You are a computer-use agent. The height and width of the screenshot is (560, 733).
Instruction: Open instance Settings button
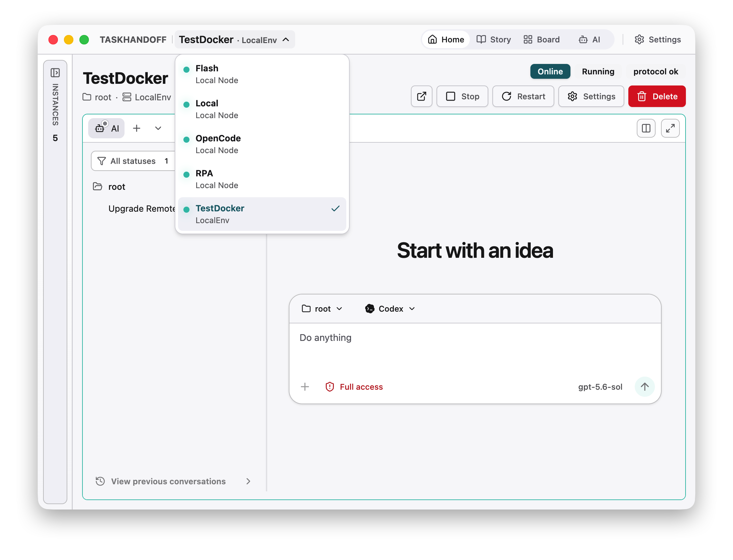(591, 96)
